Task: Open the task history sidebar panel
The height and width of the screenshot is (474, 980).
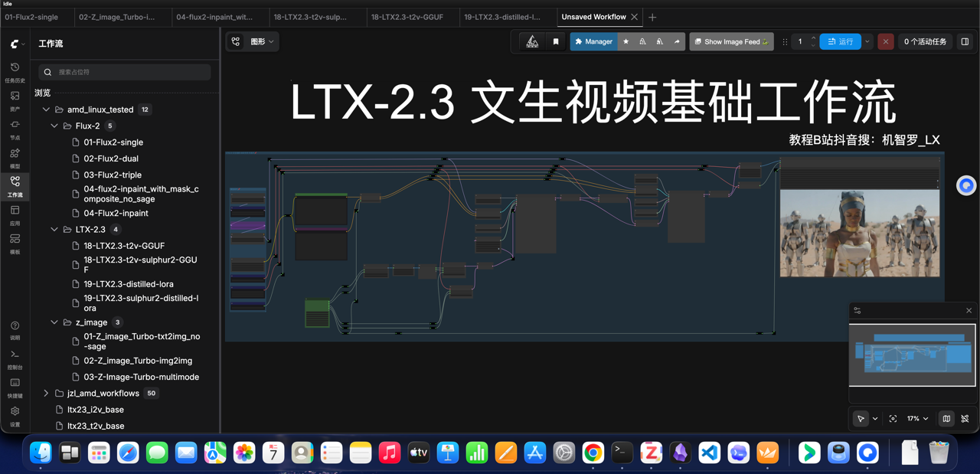Action: click(15, 72)
